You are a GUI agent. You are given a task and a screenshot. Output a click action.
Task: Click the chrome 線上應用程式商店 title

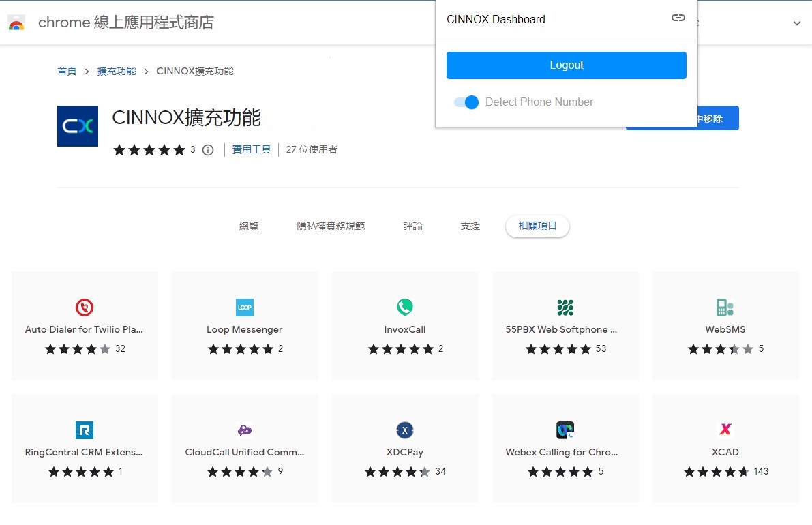[126, 22]
